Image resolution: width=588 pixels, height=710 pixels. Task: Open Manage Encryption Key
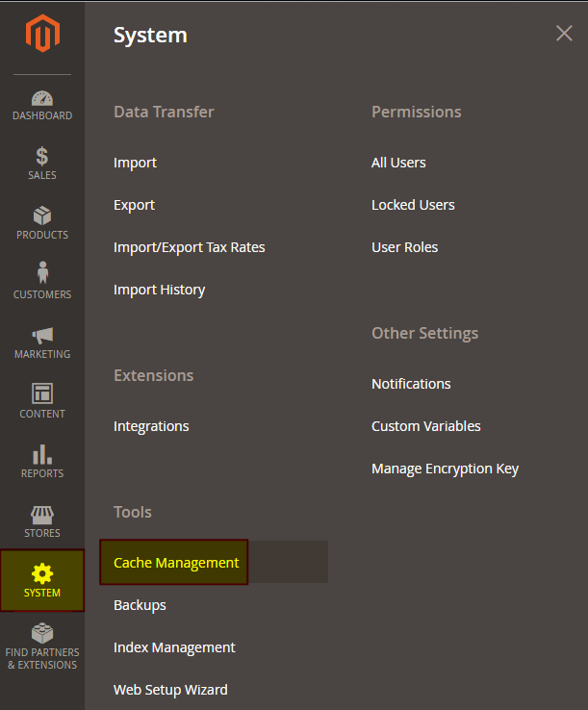point(445,469)
